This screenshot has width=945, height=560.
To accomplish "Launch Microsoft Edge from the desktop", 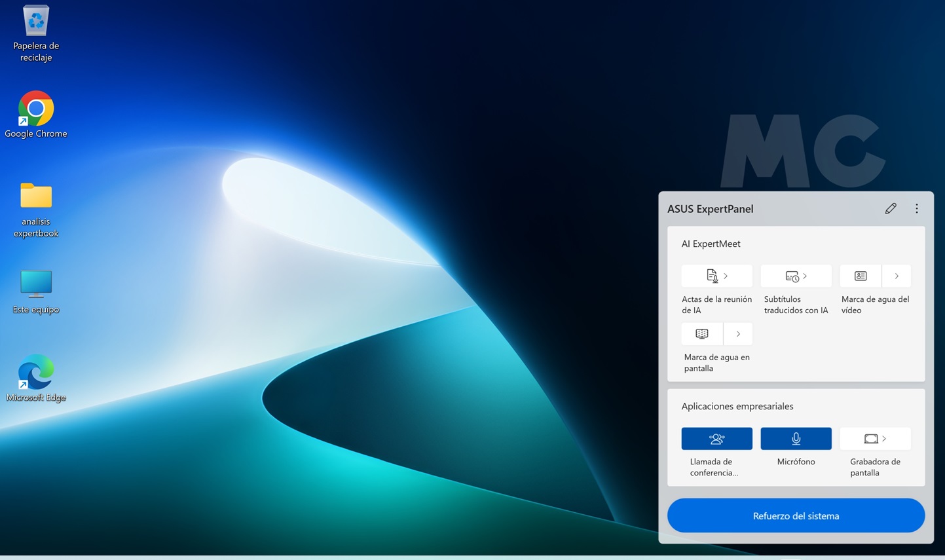I will [x=36, y=372].
